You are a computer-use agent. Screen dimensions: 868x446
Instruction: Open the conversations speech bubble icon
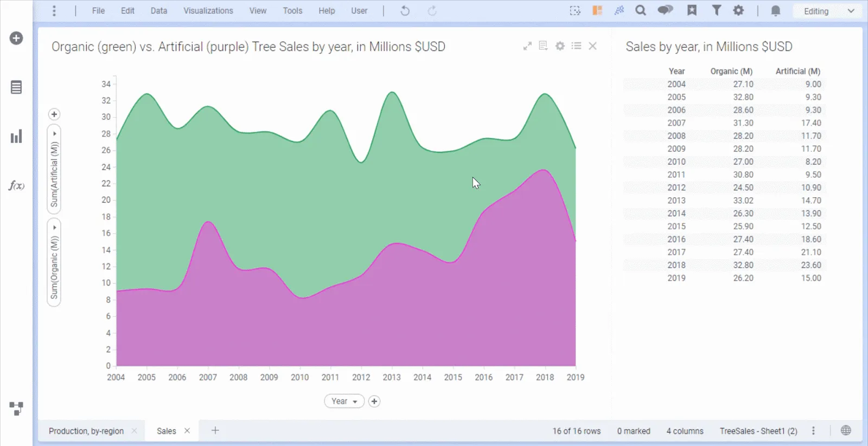pyautogui.click(x=665, y=10)
